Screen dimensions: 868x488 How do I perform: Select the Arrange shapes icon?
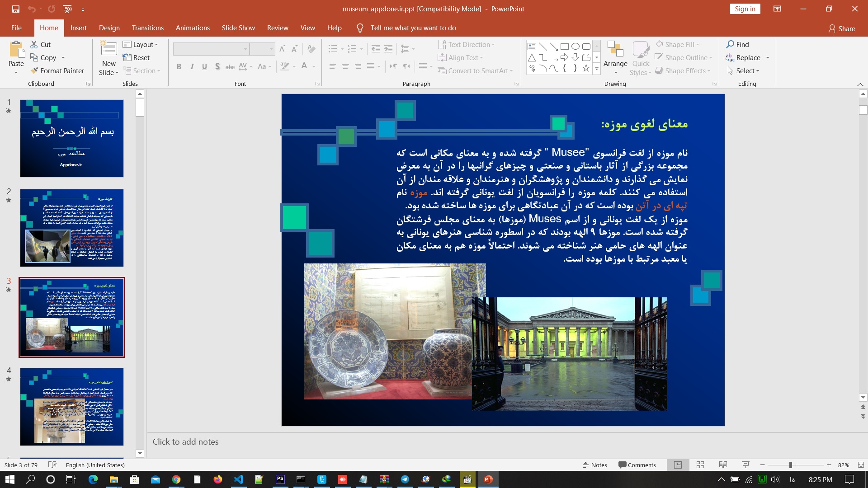[x=615, y=49]
